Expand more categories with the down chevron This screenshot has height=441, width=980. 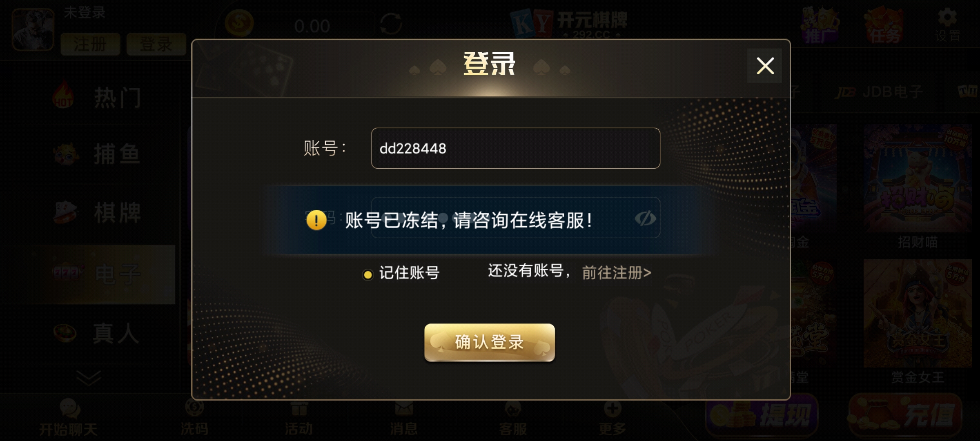coord(89,378)
